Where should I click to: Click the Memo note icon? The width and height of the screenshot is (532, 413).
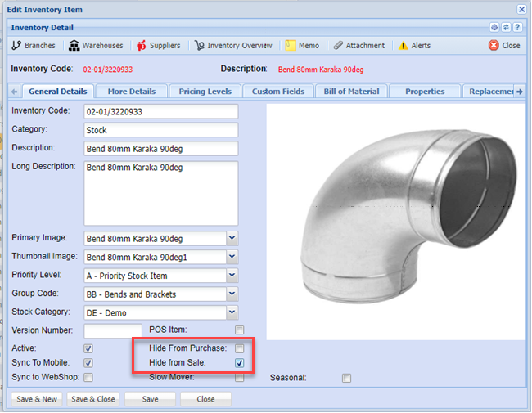(x=291, y=46)
